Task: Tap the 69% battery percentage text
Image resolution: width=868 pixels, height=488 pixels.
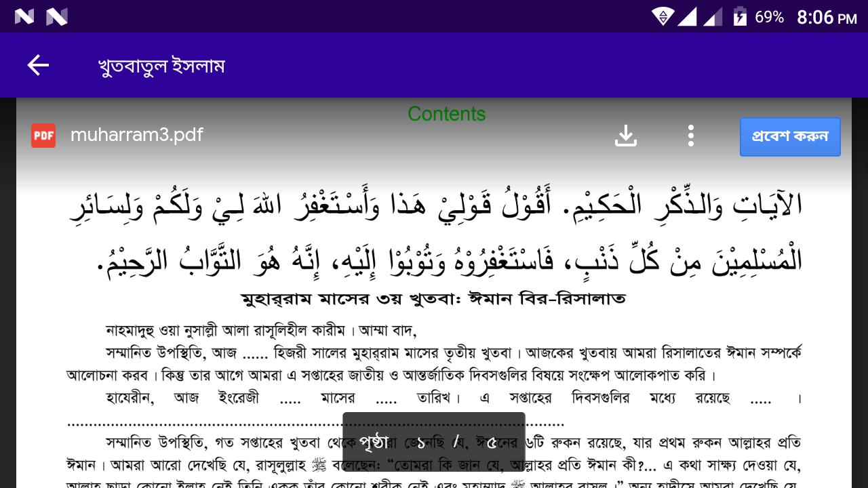Action: pyautogui.click(x=770, y=17)
